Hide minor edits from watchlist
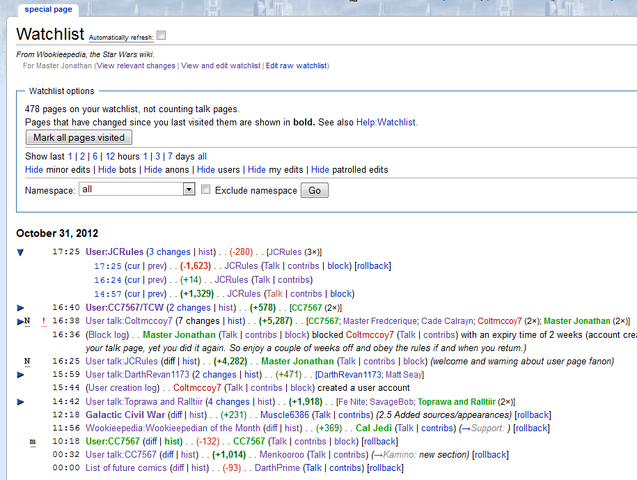This screenshot has height=480, width=637. pyautogui.click(x=34, y=170)
